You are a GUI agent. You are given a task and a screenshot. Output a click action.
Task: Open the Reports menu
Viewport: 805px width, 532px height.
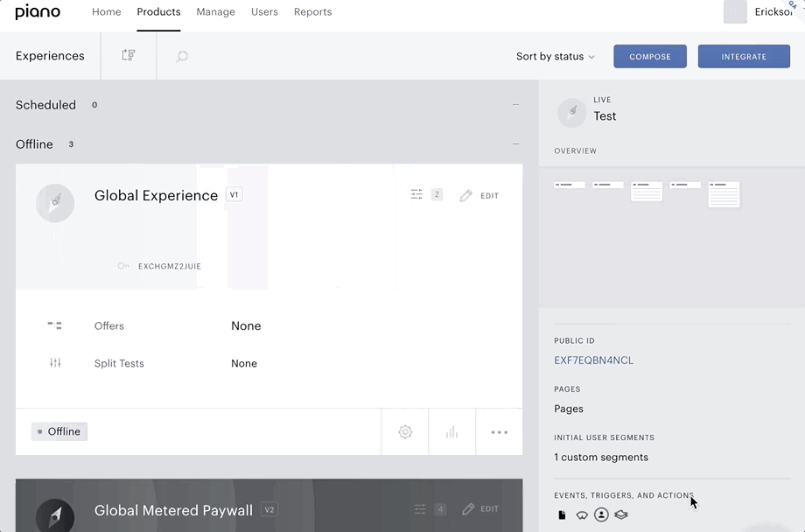(312, 11)
